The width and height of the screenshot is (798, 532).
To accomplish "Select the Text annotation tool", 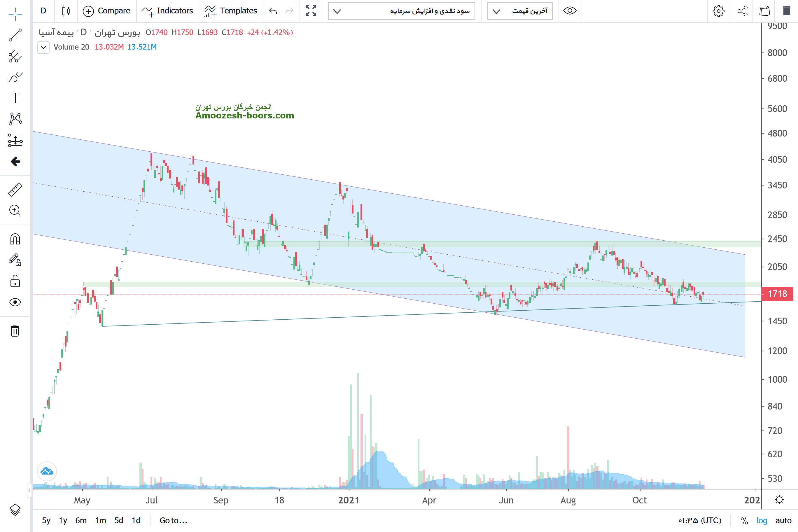I will 15,98.
